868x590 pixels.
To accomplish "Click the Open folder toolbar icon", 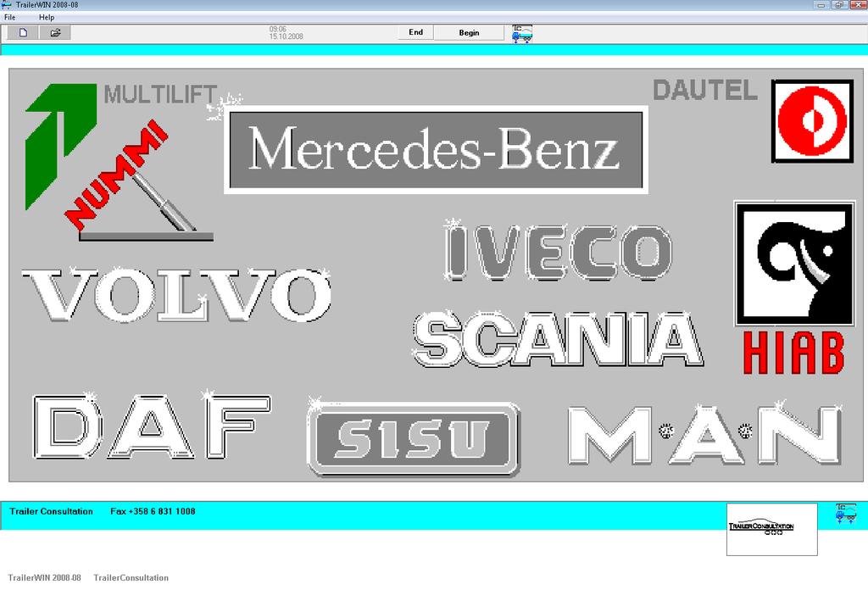I will click(55, 33).
